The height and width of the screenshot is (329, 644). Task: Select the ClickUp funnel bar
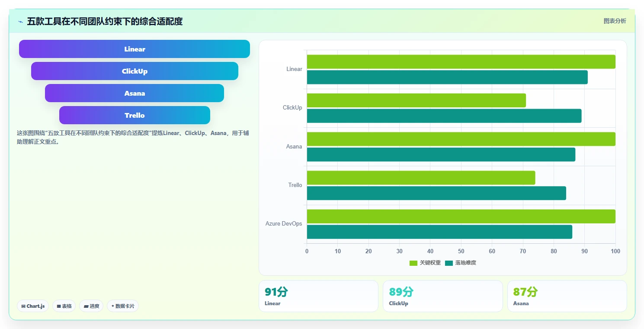(x=135, y=71)
